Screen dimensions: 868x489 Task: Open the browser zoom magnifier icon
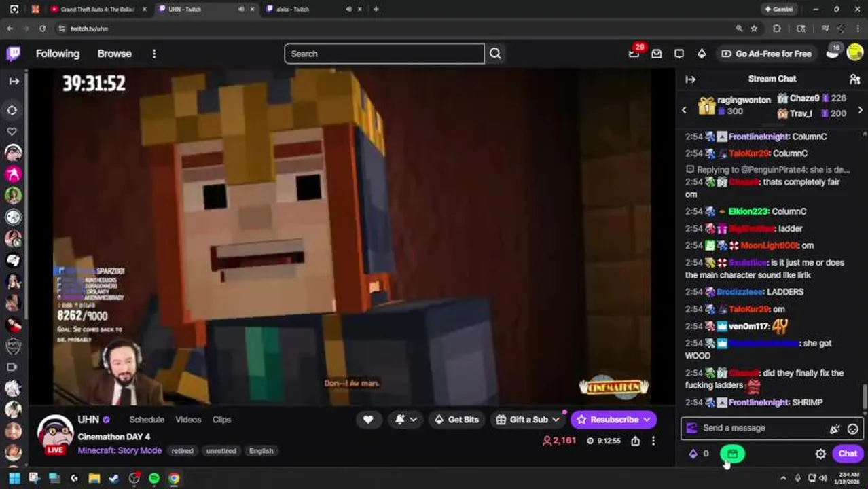coord(739,29)
